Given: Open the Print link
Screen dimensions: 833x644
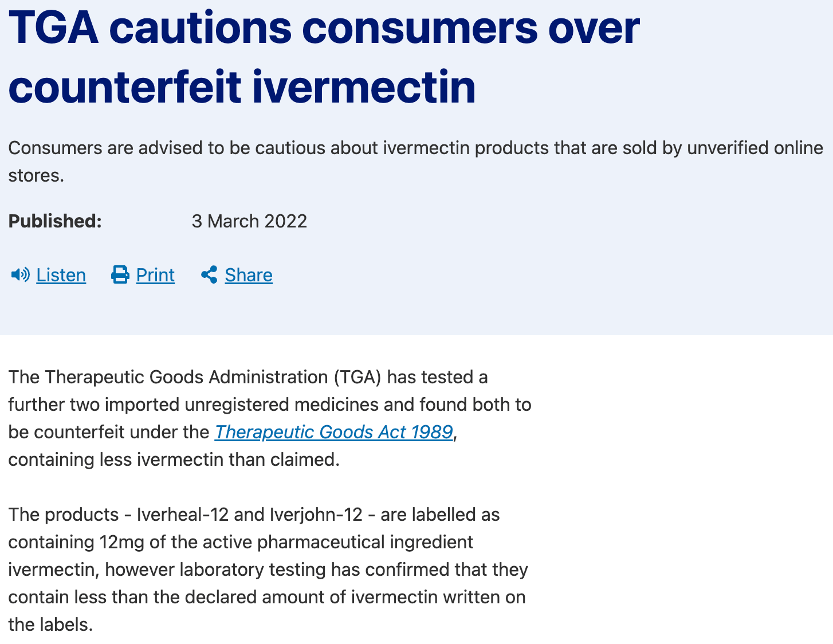Looking at the screenshot, I should (x=155, y=275).
